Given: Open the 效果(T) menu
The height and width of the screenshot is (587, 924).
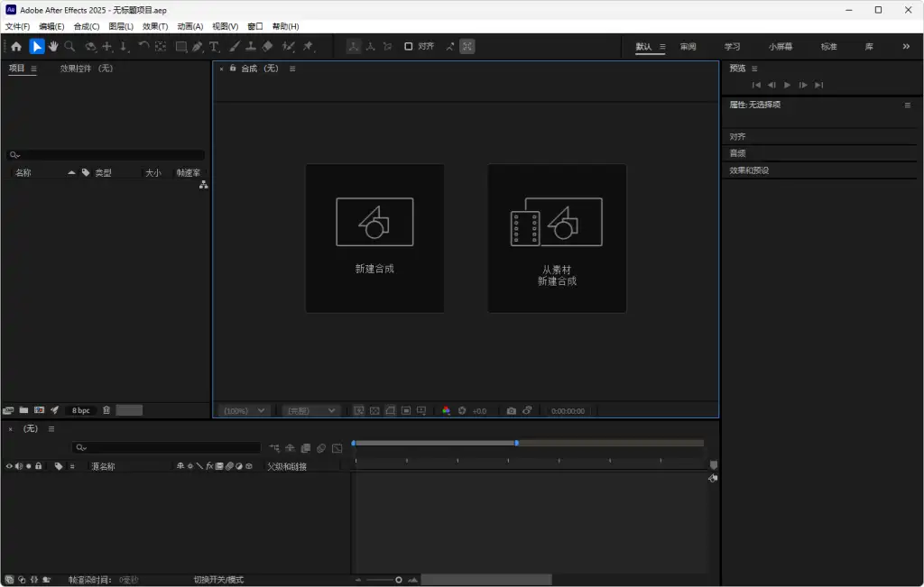Looking at the screenshot, I should pos(155,26).
